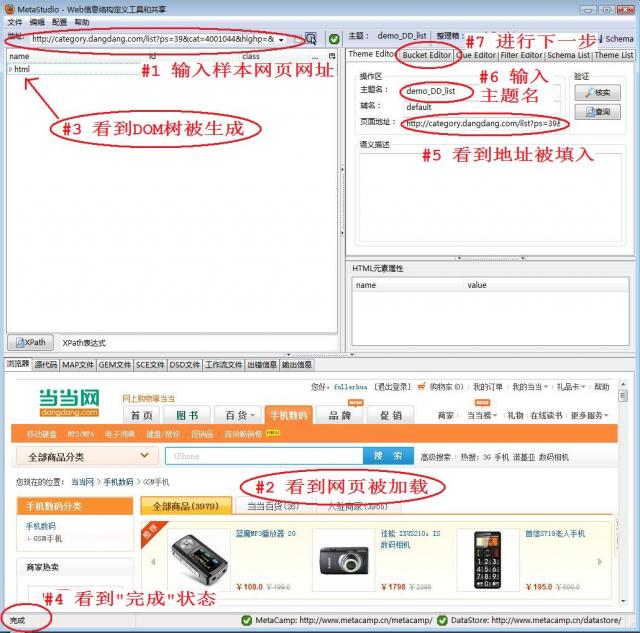Click the 核实 verify button

click(x=598, y=93)
